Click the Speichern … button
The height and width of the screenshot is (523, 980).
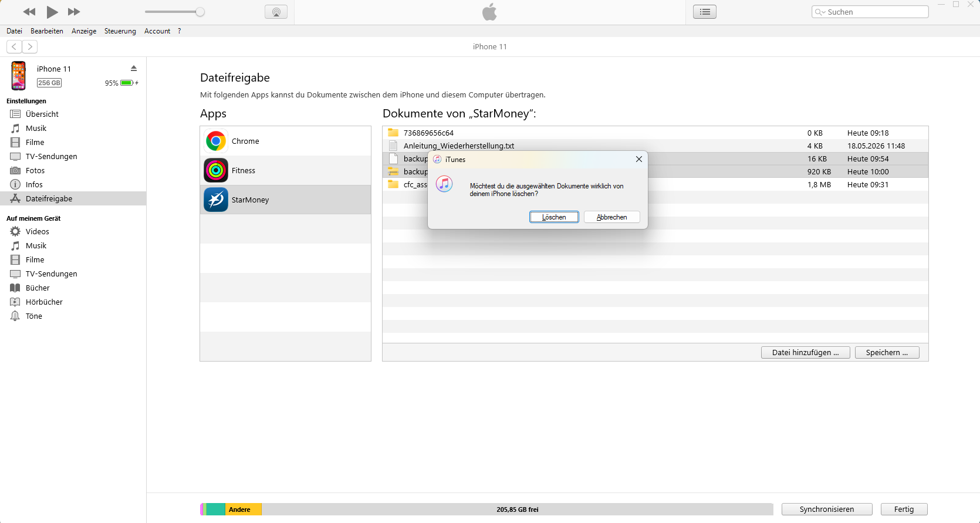click(887, 352)
